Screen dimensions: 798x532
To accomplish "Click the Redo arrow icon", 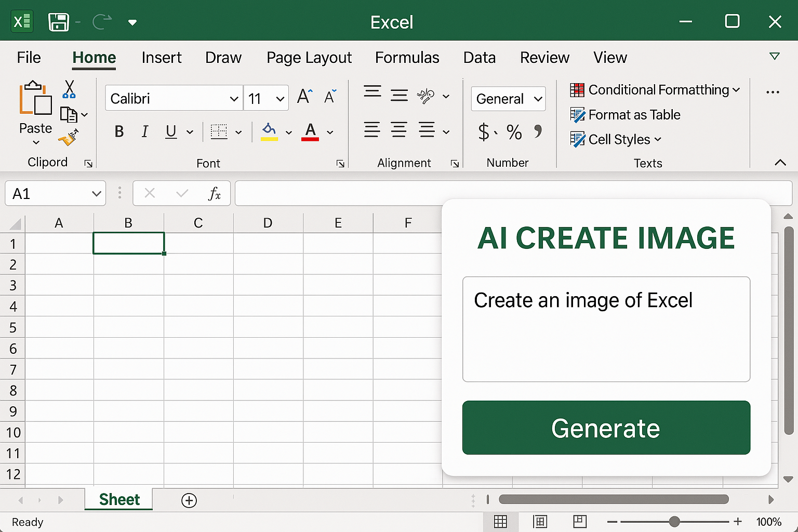I will pos(102,22).
